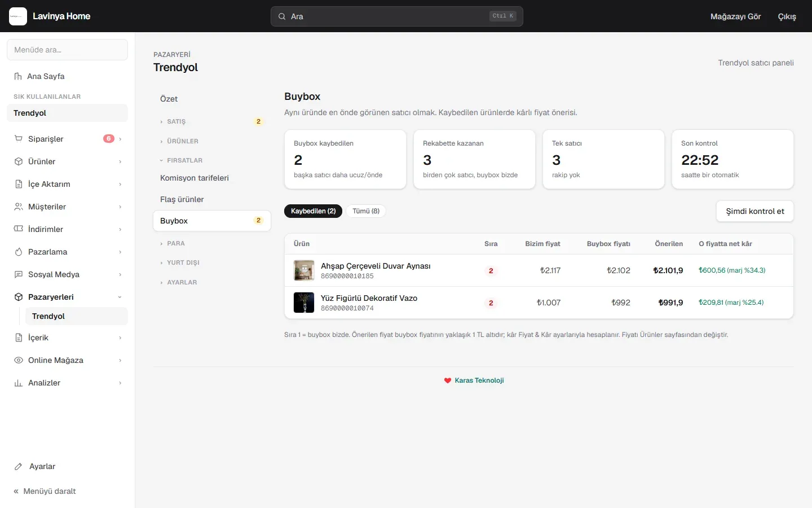Screen dimensions: 812x508
Task: Click the Siparişler basket icon
Action: click(x=19, y=139)
